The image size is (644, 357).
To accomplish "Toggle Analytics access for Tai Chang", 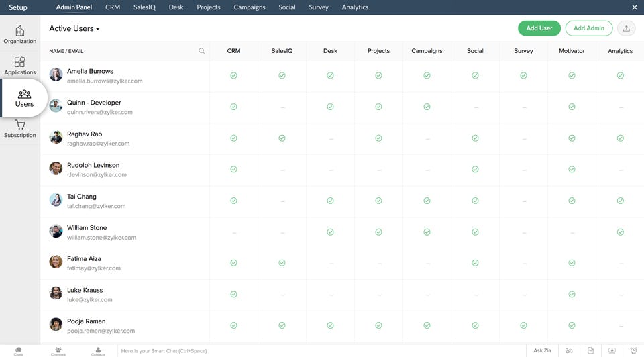I will (x=620, y=201).
